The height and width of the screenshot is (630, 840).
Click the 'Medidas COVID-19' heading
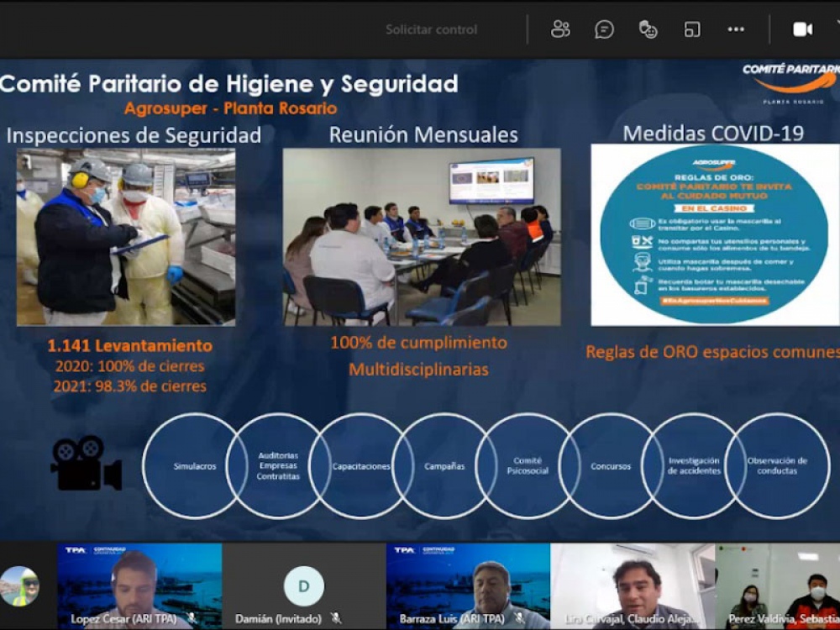coord(713,134)
